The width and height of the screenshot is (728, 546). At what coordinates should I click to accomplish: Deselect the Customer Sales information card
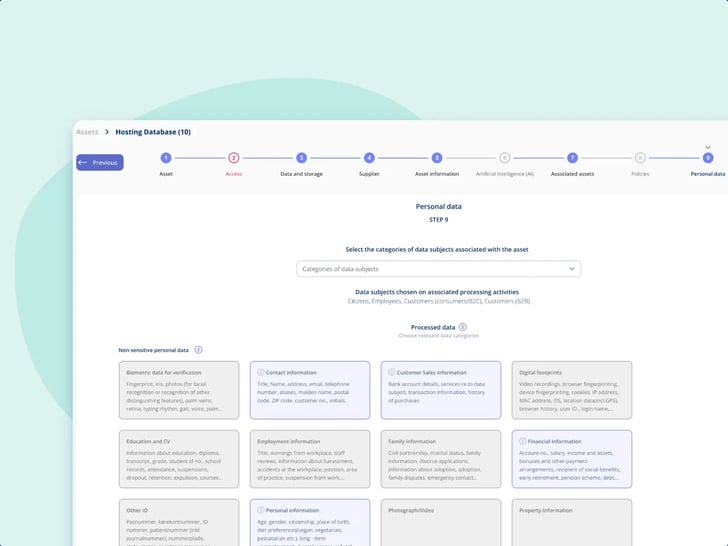click(x=441, y=390)
